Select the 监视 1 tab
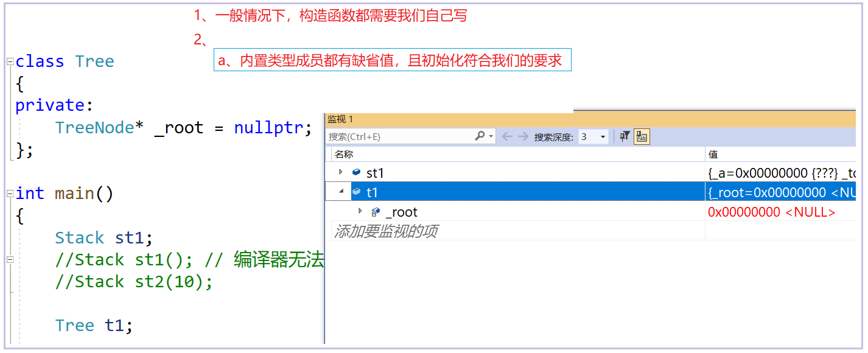Viewport: 868px width, 353px height. tap(341, 119)
